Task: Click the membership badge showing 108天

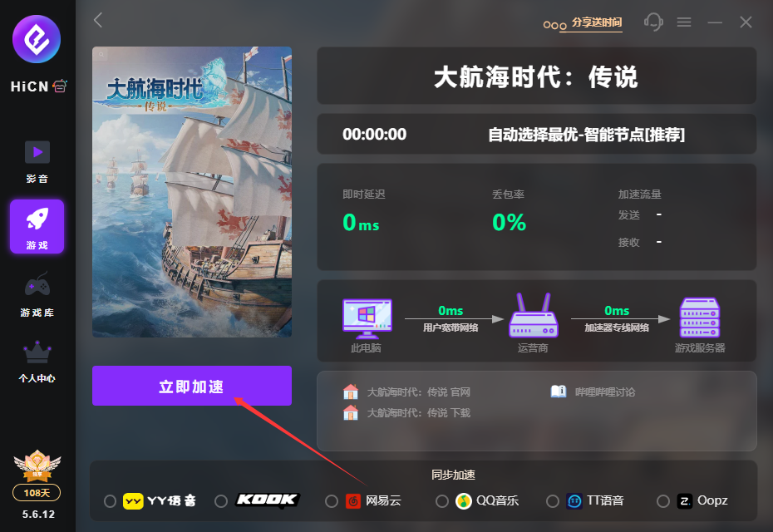Action: pyautogui.click(x=37, y=492)
